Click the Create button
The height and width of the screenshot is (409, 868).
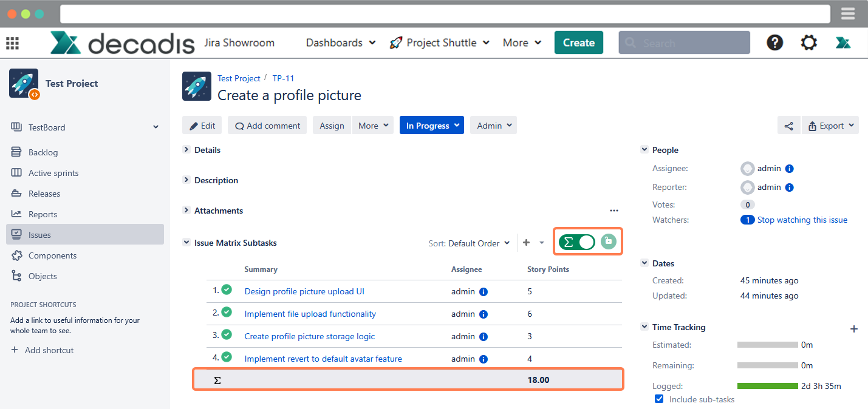click(578, 42)
